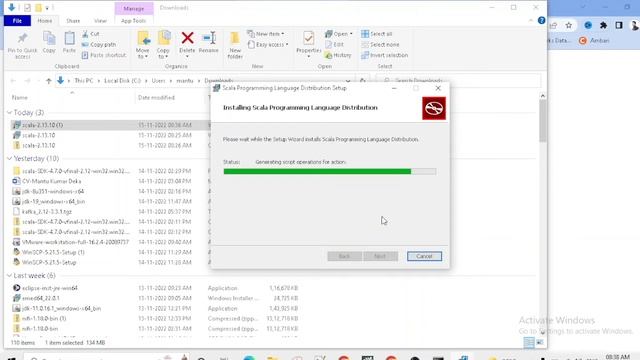
Task: Click the browser extensions puzzle icon
Action: [603, 25]
